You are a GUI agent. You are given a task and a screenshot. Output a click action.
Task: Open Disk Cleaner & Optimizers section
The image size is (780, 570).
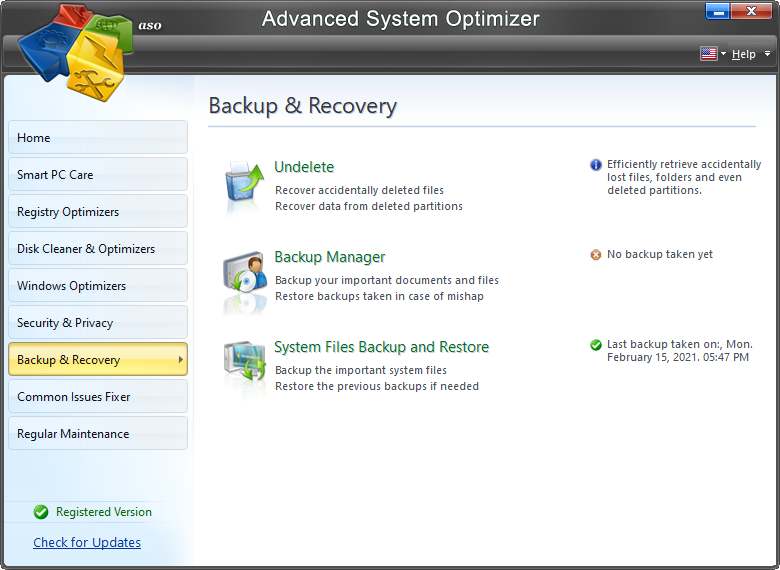pos(98,249)
